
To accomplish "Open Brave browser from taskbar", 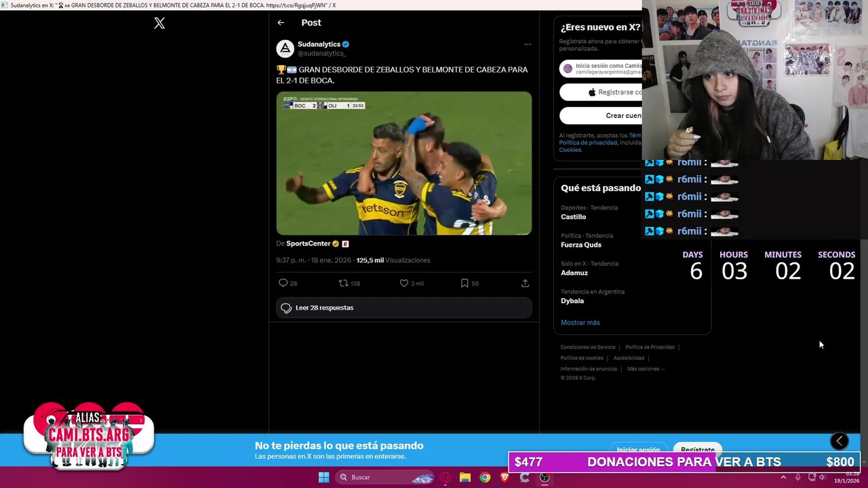I will click(x=505, y=477).
